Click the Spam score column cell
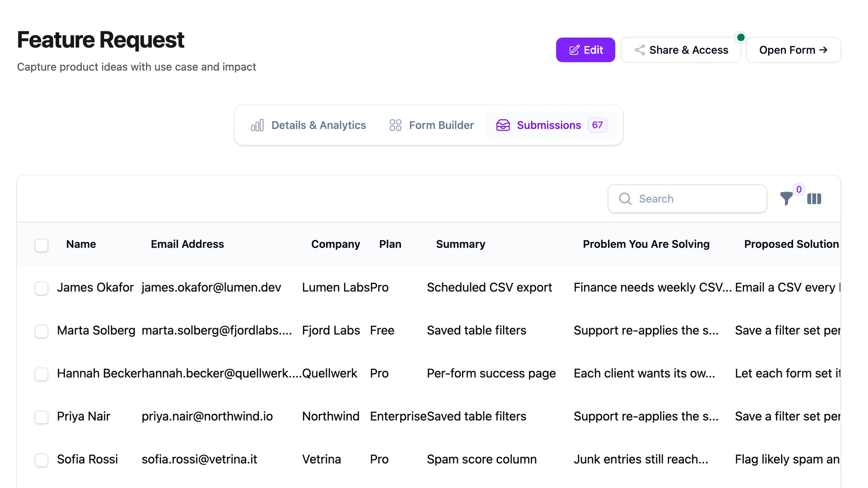This screenshot has height=488, width=868. point(481,459)
